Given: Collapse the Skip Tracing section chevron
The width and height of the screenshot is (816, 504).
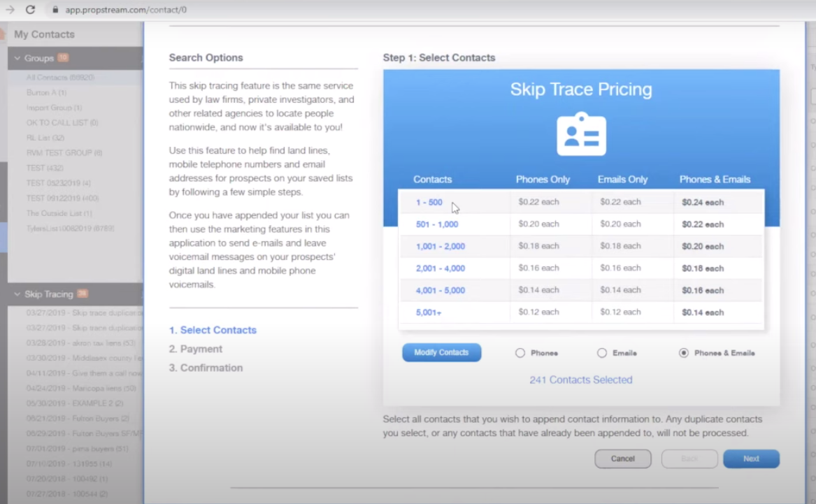Looking at the screenshot, I should 17,294.
